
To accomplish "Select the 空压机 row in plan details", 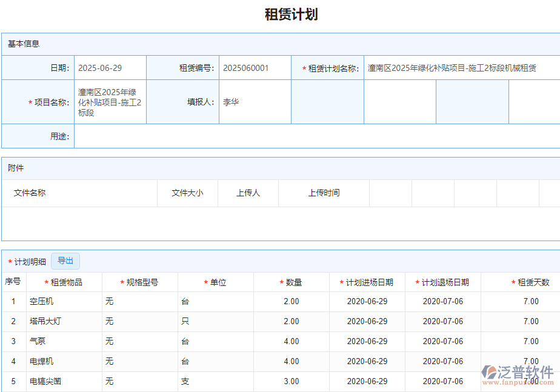I will (55, 301).
